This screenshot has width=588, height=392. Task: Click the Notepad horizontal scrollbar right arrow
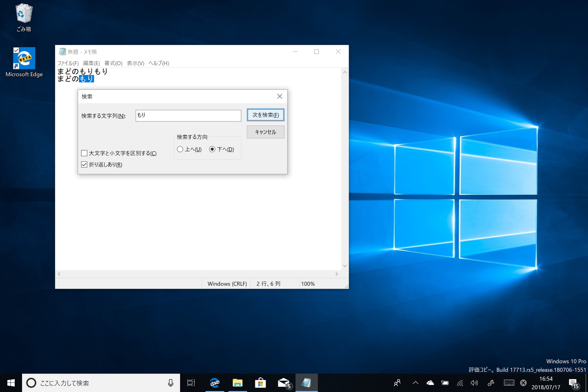coord(337,274)
